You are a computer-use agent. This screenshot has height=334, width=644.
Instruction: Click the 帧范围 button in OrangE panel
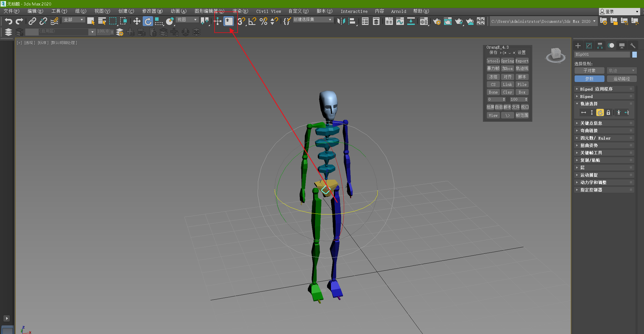coord(522,115)
